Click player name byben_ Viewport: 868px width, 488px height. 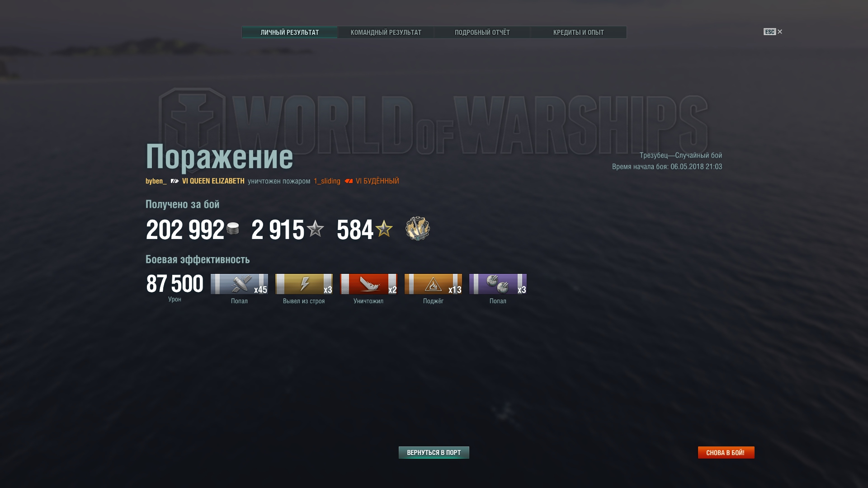click(156, 181)
